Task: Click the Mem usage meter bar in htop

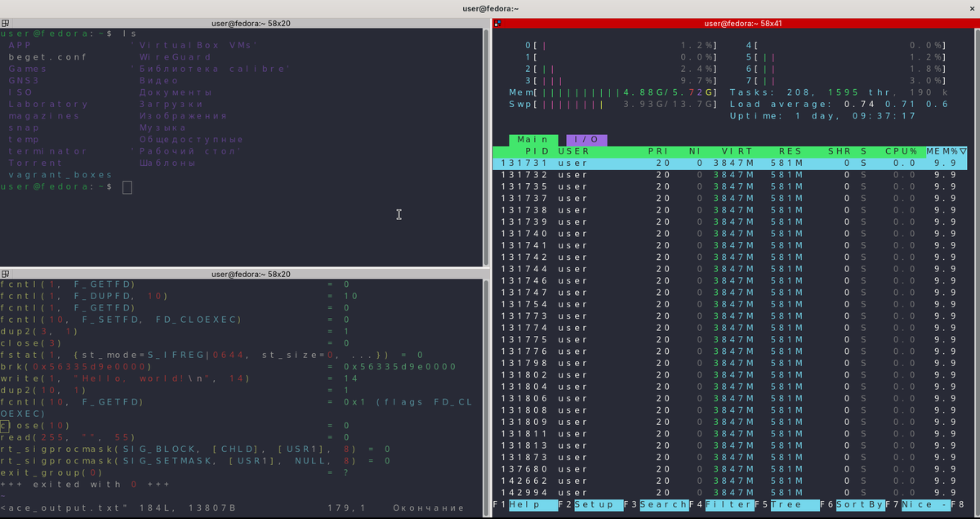Action: point(612,92)
